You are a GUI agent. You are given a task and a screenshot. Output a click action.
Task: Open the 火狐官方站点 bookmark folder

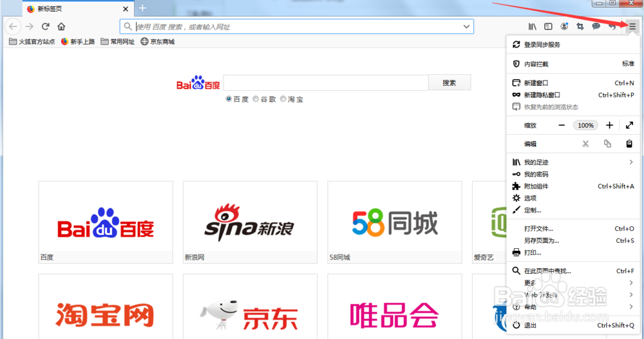point(32,41)
